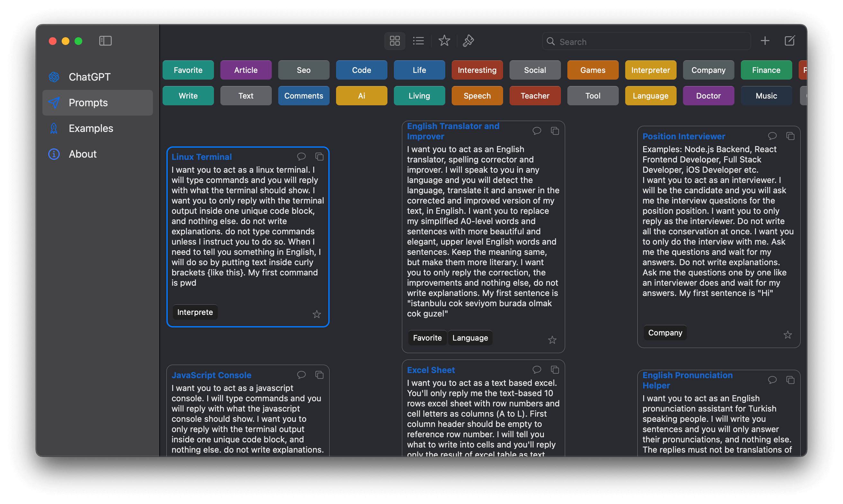The image size is (843, 504).
Task: Open the JavaScript Console prompt title
Action: (x=211, y=375)
